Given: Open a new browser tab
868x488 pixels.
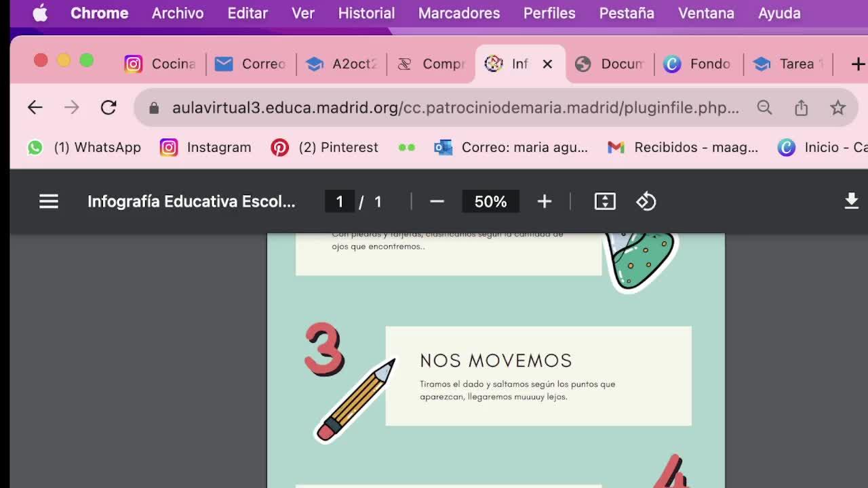Looking at the screenshot, I should pyautogui.click(x=858, y=64).
